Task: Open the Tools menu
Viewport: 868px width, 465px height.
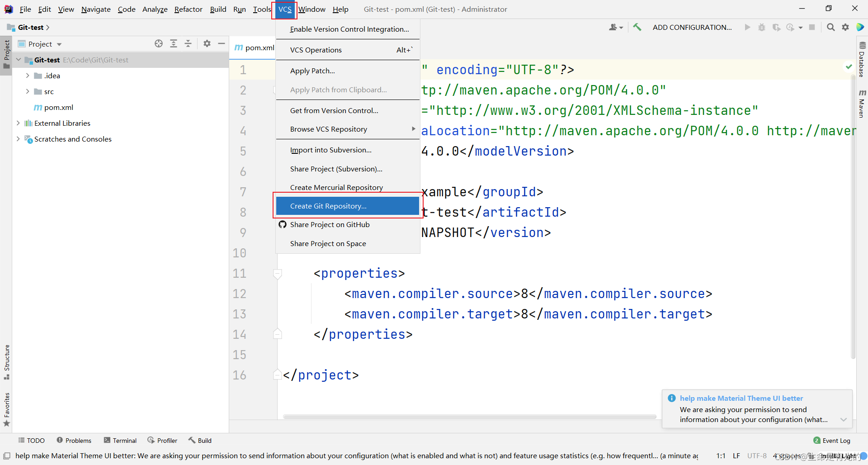Action: [x=262, y=9]
